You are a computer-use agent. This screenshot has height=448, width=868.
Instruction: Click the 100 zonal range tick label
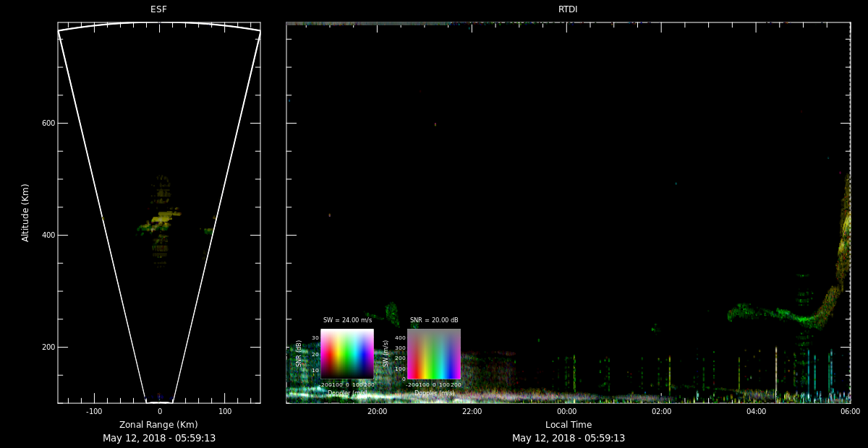(225, 411)
